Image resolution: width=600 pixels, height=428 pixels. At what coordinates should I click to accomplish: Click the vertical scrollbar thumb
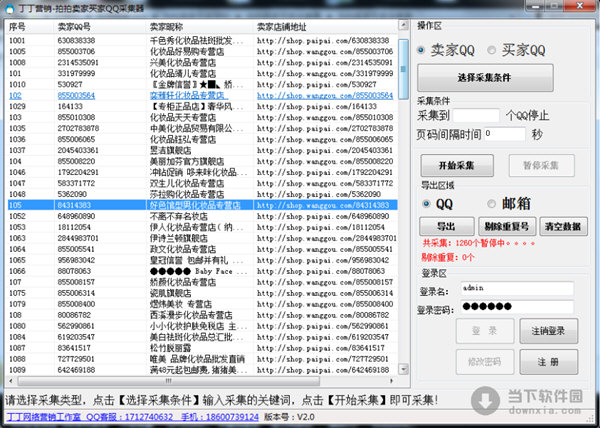403,69
